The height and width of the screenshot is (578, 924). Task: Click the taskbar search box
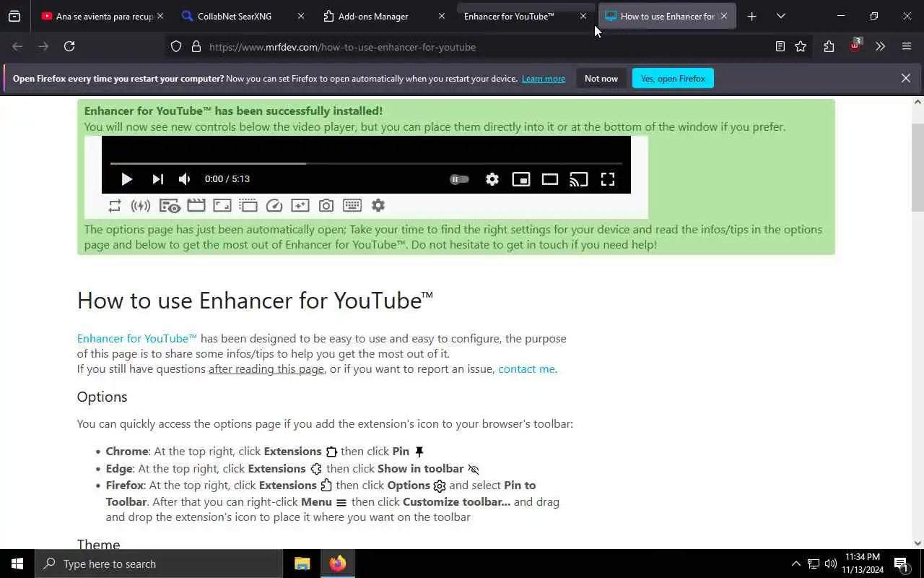[x=159, y=564]
